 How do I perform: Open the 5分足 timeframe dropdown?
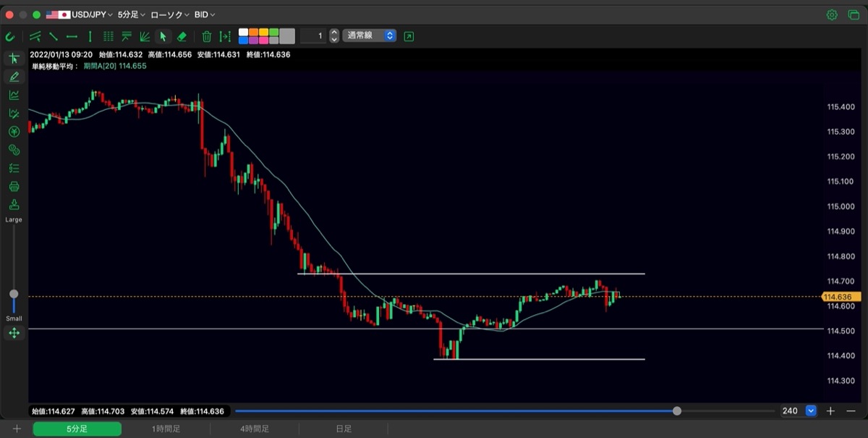[132, 14]
